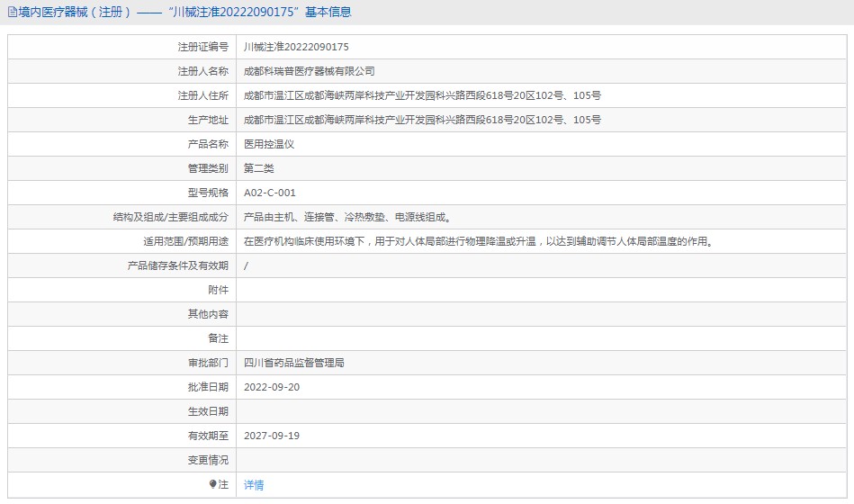Image resolution: width=854 pixels, height=504 pixels.
Task: Click the 生产地址 label
Action: point(208,120)
